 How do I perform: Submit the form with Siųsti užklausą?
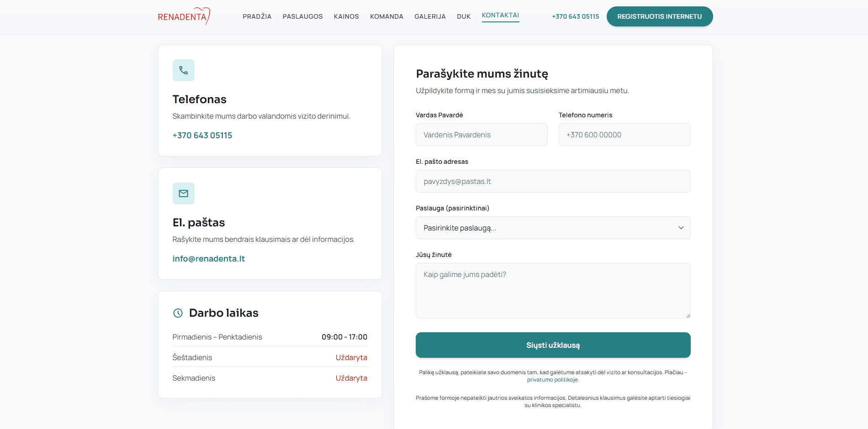(x=553, y=345)
